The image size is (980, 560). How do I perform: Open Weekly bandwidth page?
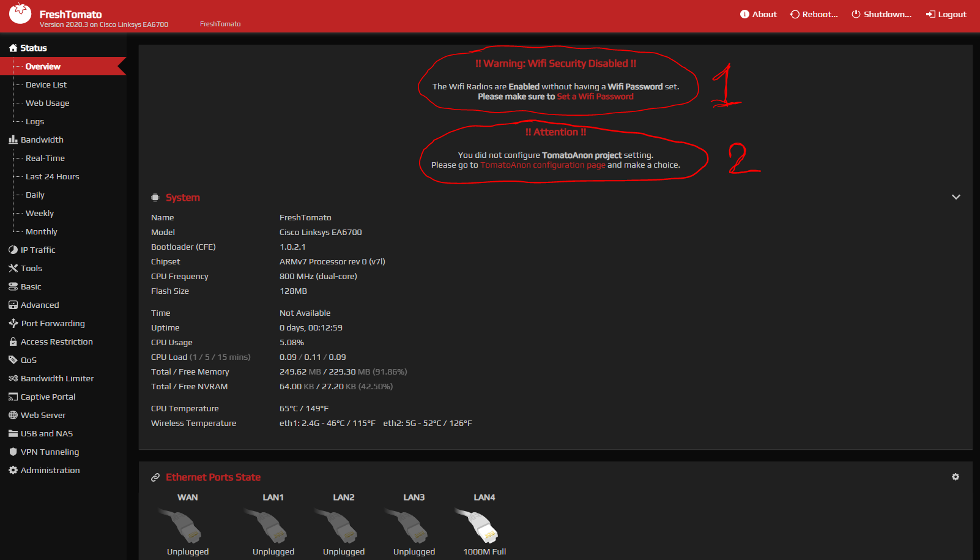tap(40, 213)
